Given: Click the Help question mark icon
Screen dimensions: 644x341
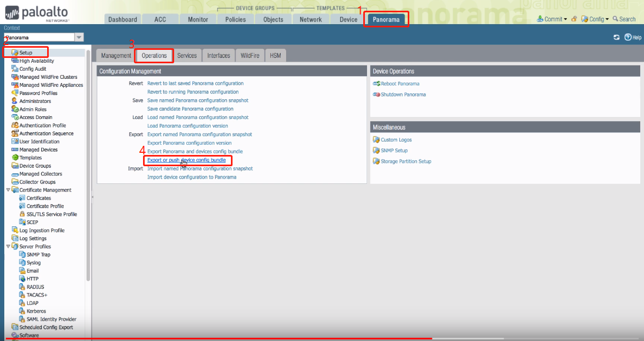Looking at the screenshot, I should pyautogui.click(x=627, y=38).
